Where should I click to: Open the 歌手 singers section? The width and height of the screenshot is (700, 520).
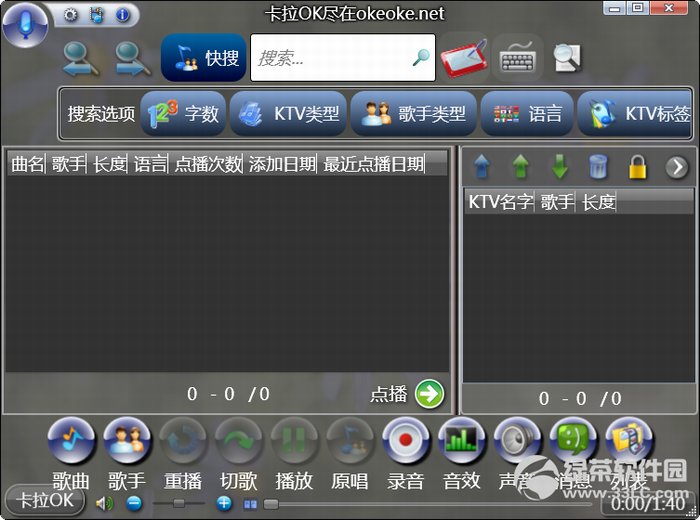[127, 441]
